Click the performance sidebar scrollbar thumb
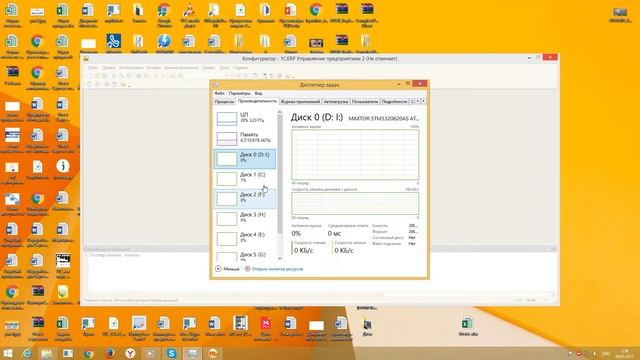 (280, 174)
